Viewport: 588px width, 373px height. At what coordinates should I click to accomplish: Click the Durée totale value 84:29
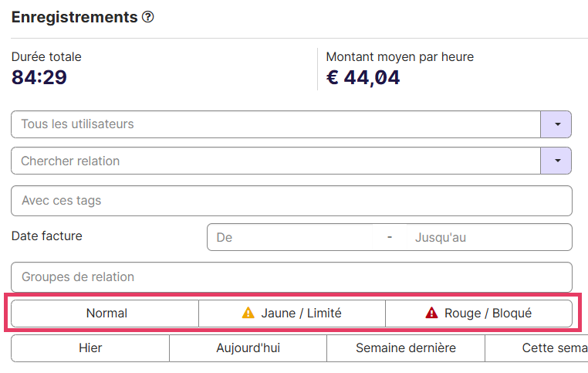(x=39, y=78)
